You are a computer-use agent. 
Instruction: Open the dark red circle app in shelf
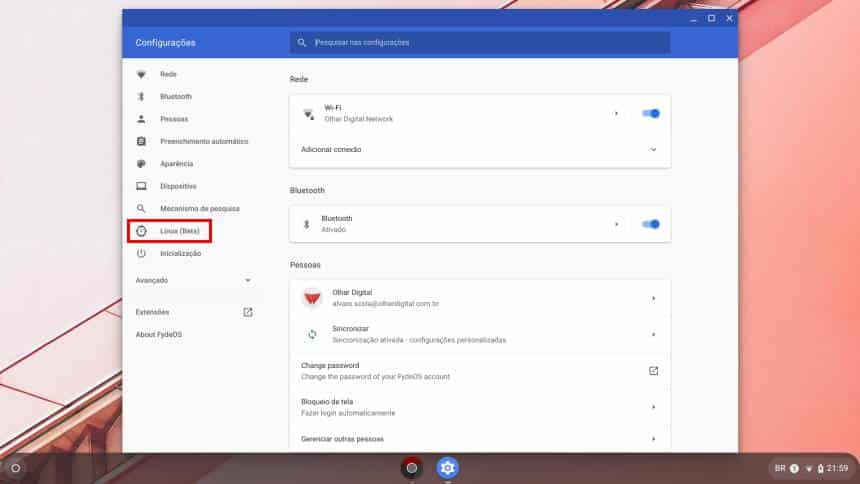(411, 468)
